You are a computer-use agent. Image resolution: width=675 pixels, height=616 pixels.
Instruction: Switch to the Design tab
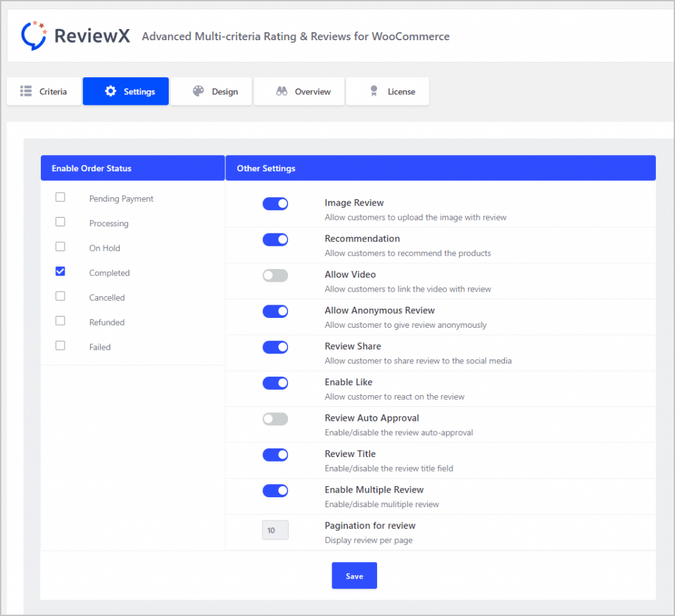[212, 91]
